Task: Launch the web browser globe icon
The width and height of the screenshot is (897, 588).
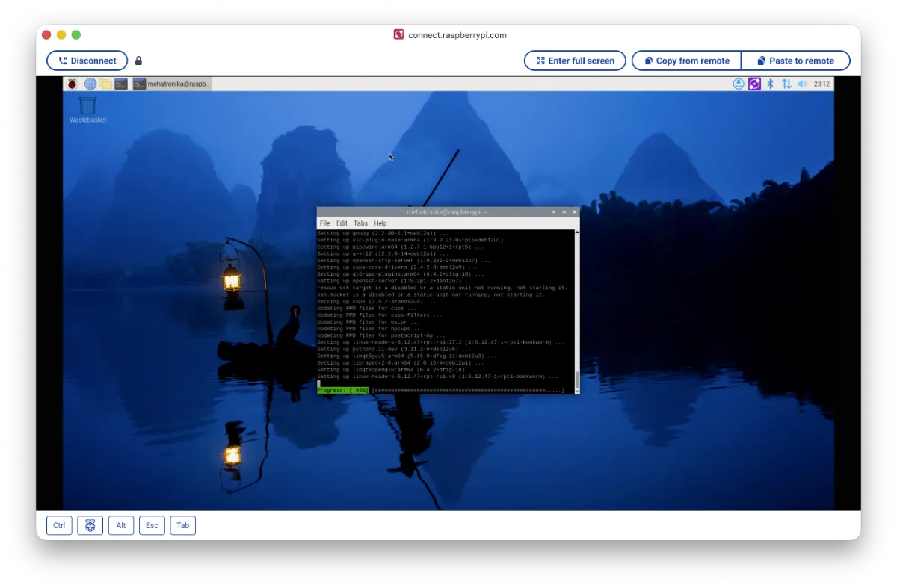Action: [x=90, y=84]
